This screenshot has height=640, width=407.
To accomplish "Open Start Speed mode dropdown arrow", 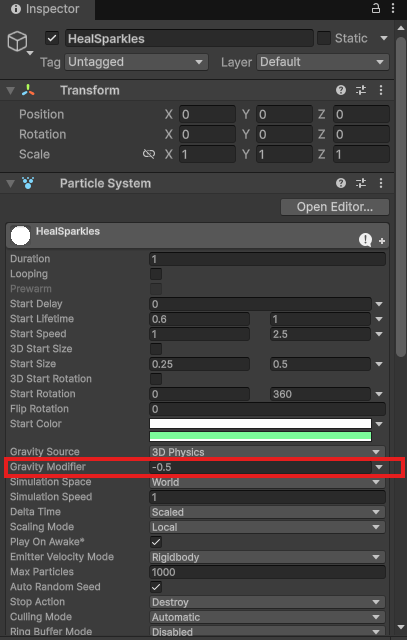I will tap(379, 334).
